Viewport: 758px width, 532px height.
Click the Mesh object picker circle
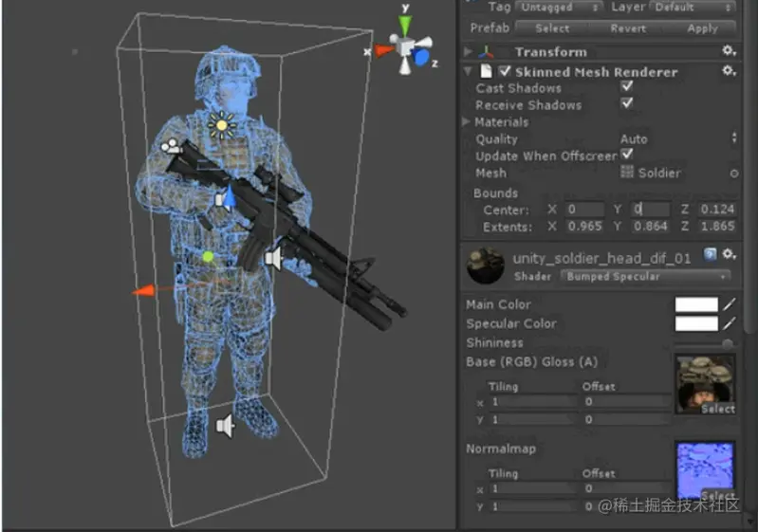coord(734,174)
